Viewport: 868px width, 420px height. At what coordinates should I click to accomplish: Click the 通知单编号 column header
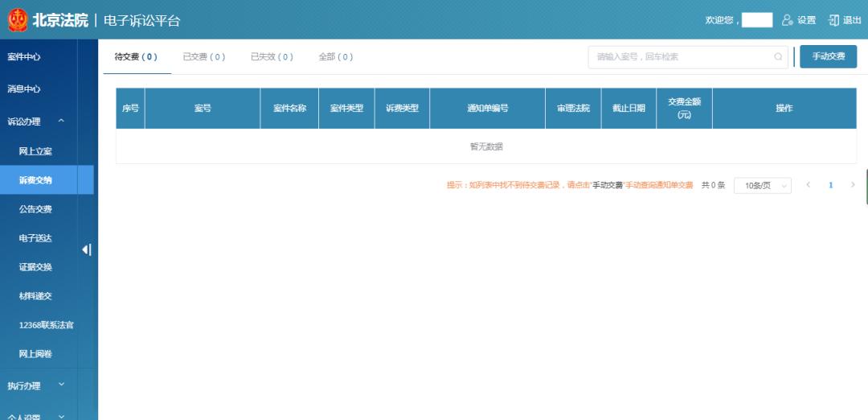point(488,109)
